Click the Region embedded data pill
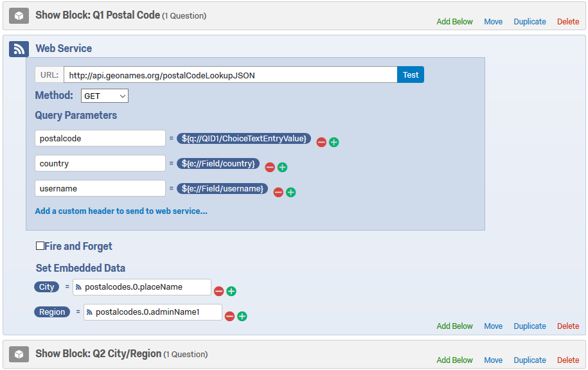The width and height of the screenshot is (588, 370). pos(52,312)
